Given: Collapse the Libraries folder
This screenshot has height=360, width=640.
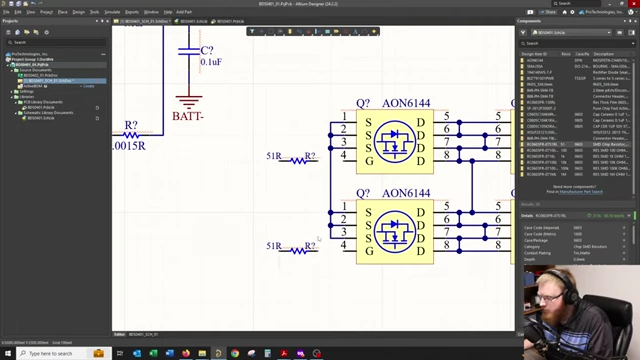Looking at the screenshot, I should 12,97.
